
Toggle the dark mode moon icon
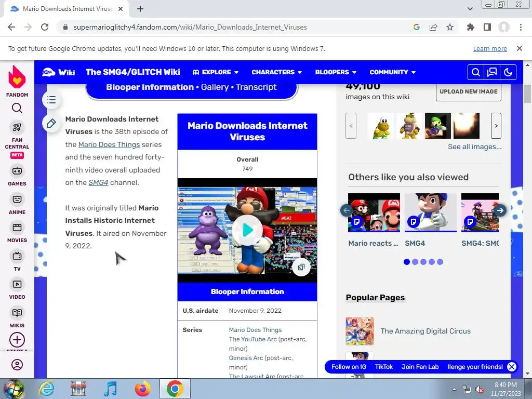508,72
